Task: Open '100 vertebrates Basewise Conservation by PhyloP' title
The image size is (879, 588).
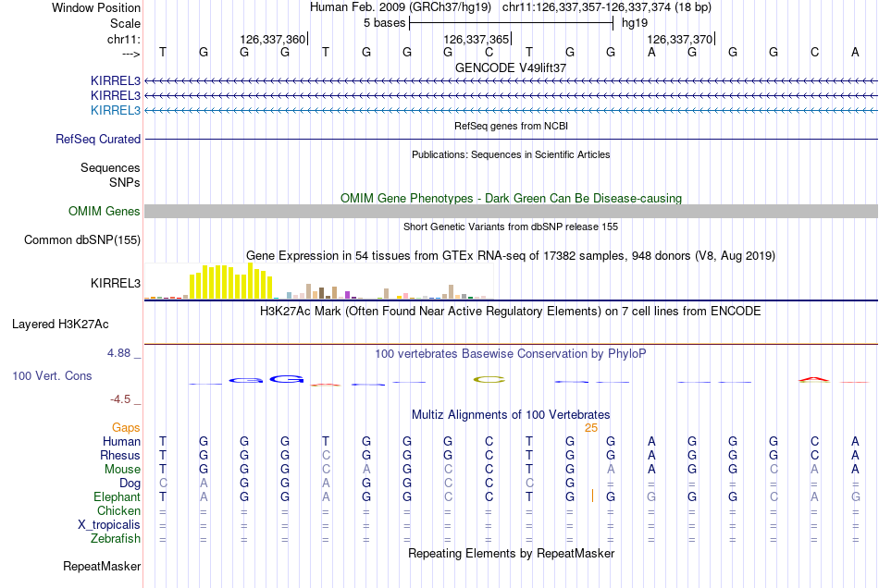Action: (x=511, y=354)
